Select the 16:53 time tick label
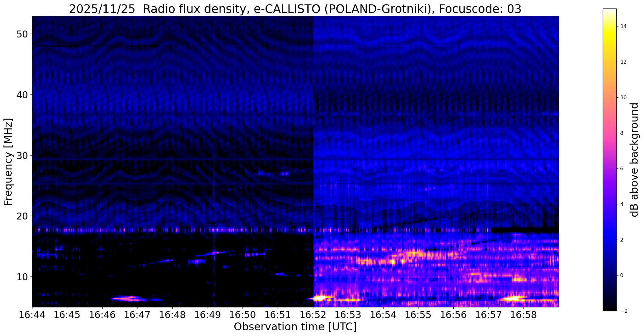 [x=348, y=315]
